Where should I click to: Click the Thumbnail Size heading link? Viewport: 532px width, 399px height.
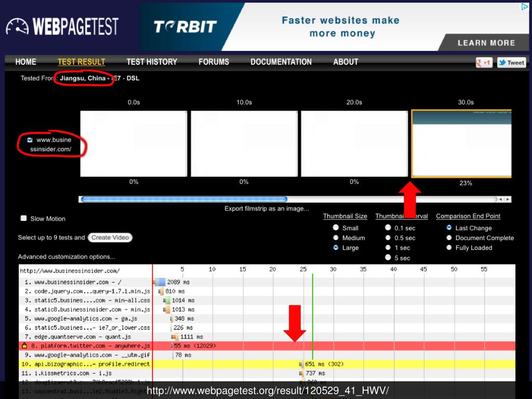coord(345,216)
